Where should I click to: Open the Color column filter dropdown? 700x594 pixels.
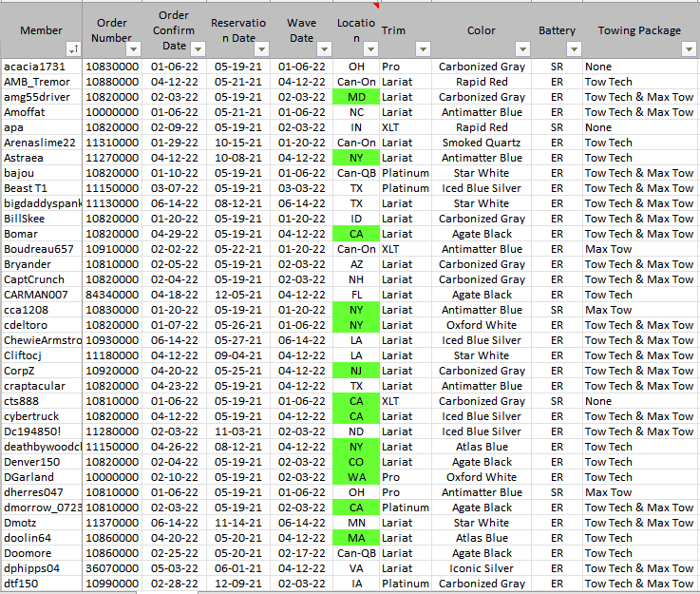point(520,48)
